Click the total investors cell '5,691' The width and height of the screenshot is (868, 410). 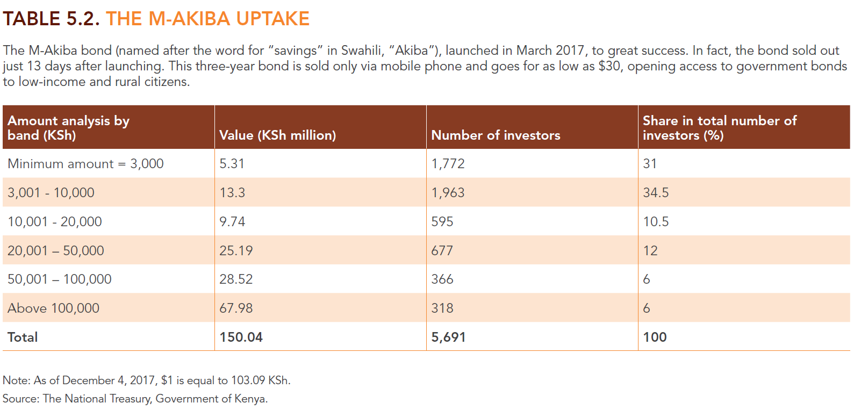click(x=448, y=337)
